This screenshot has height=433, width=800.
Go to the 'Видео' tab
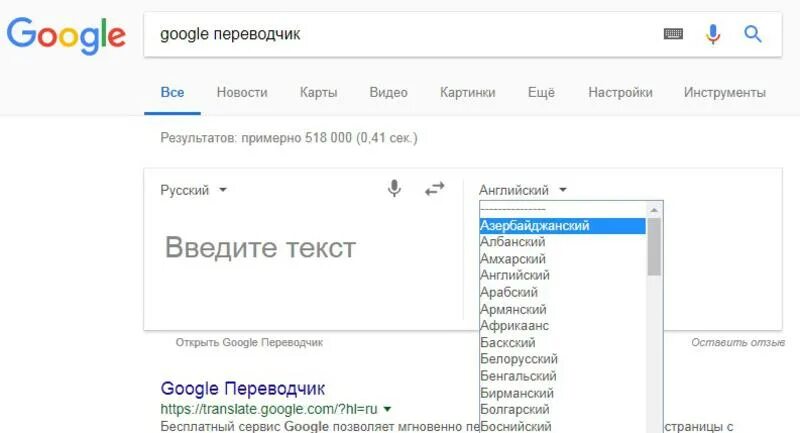(388, 92)
